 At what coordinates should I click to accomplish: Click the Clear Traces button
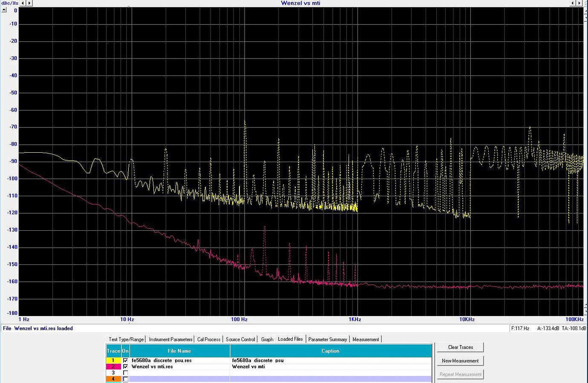click(x=460, y=347)
